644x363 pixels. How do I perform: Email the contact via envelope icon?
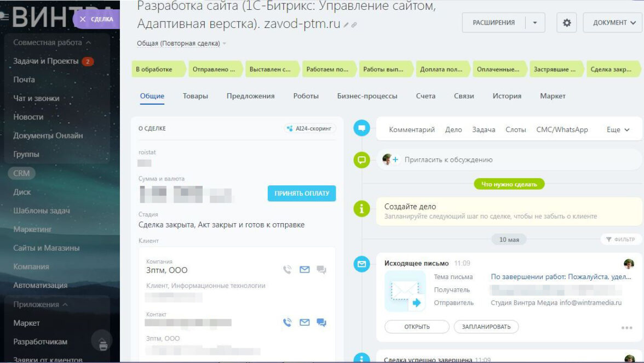click(304, 322)
